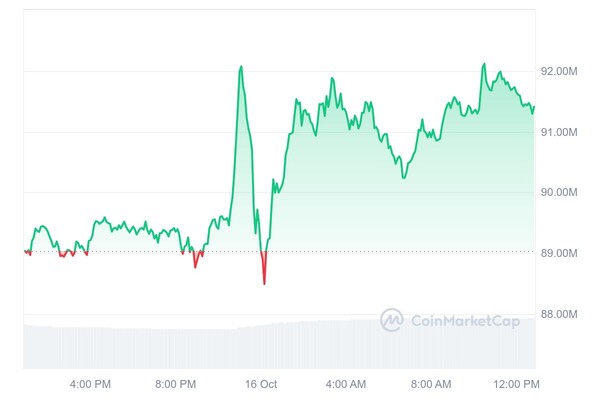Click the 90.00M price axis label
This screenshot has height=400, width=600.
pyautogui.click(x=559, y=193)
